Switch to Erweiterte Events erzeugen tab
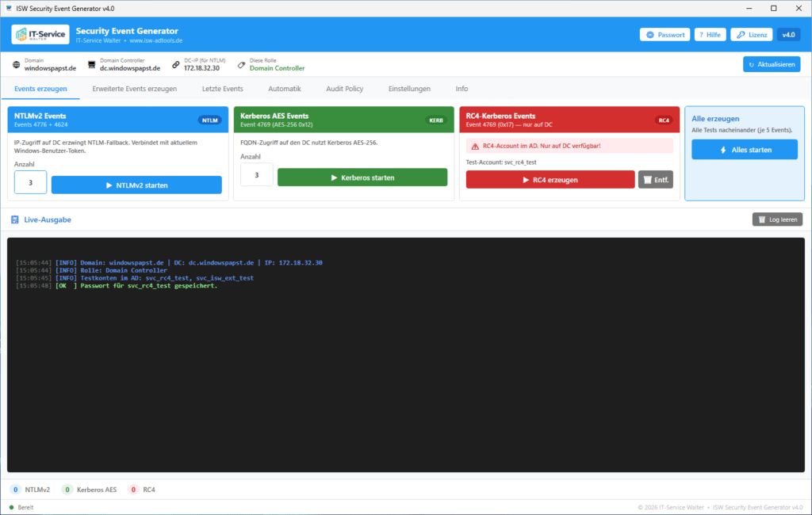Viewport: 812px width, 515px height. coord(135,89)
